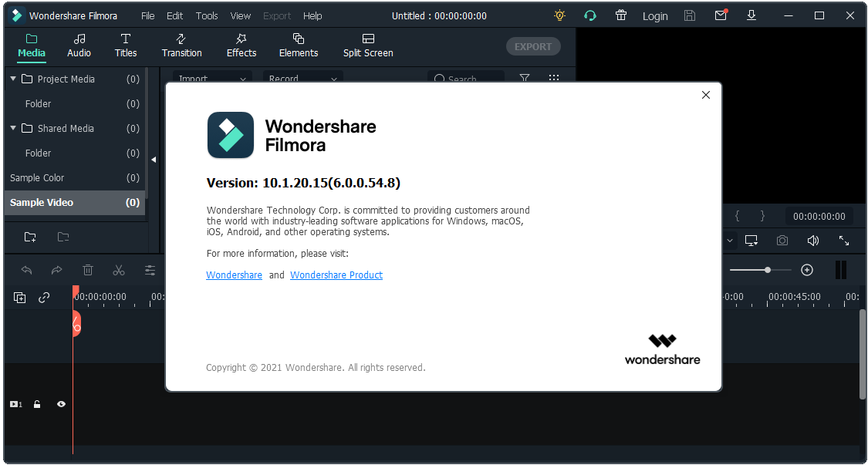
Task: Switch to the Transition tab
Action: 181,46
